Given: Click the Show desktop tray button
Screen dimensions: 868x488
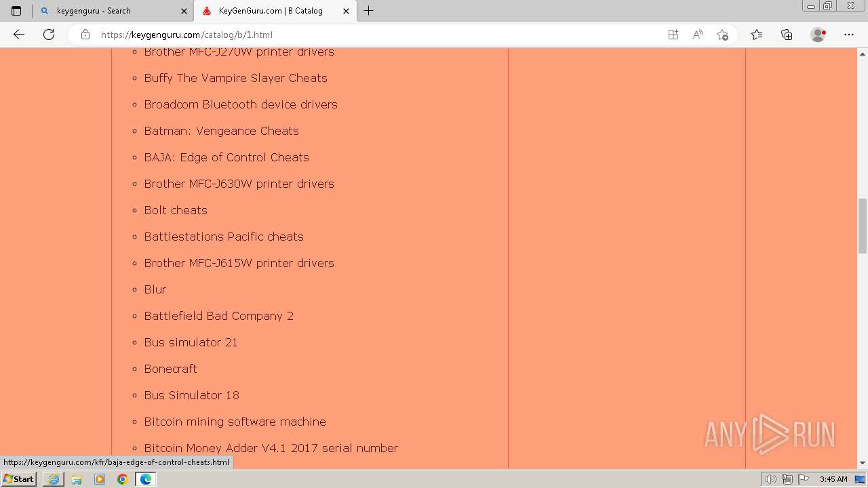Looking at the screenshot, I should 860,479.
